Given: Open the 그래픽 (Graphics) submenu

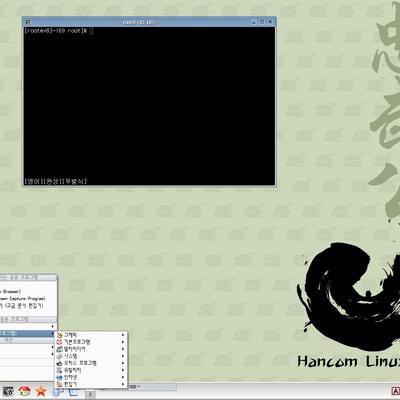Looking at the screenshot, I should pos(91,335).
